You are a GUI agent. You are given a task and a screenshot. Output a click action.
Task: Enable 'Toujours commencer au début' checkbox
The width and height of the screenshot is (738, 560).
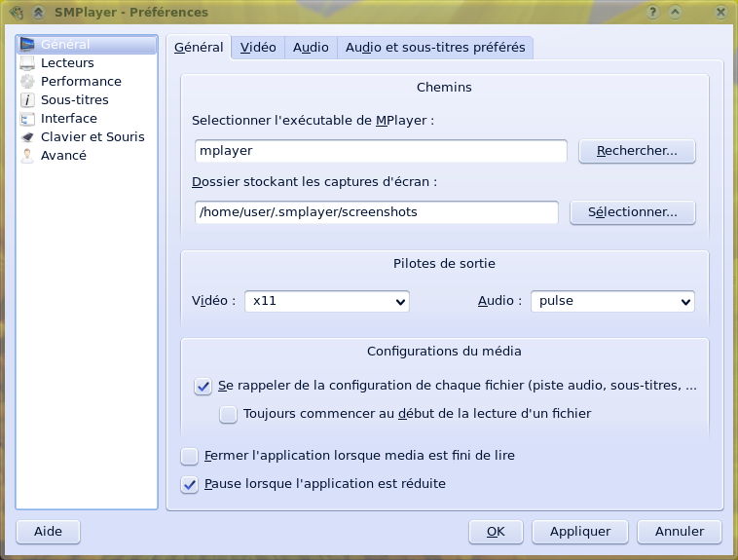click(228, 414)
